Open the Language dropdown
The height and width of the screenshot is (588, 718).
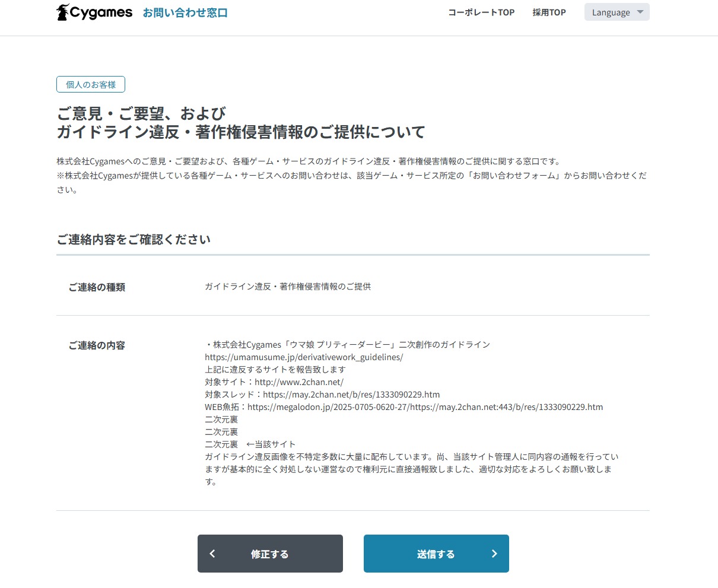pos(617,12)
